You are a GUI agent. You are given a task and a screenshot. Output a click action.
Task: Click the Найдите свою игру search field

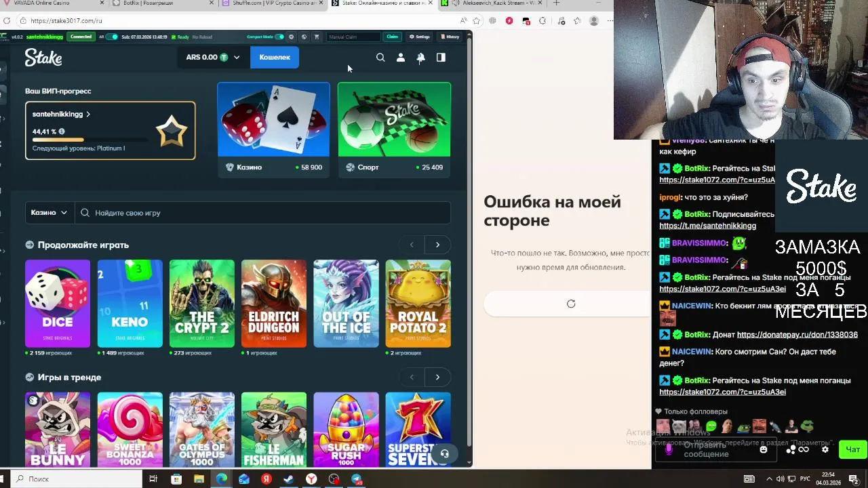coord(263,213)
